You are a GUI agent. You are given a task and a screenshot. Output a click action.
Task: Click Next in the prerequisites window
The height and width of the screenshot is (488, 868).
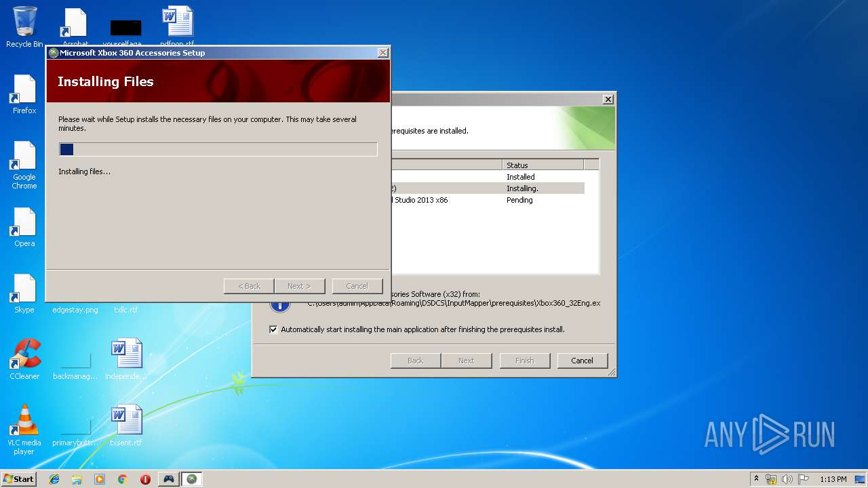point(467,361)
